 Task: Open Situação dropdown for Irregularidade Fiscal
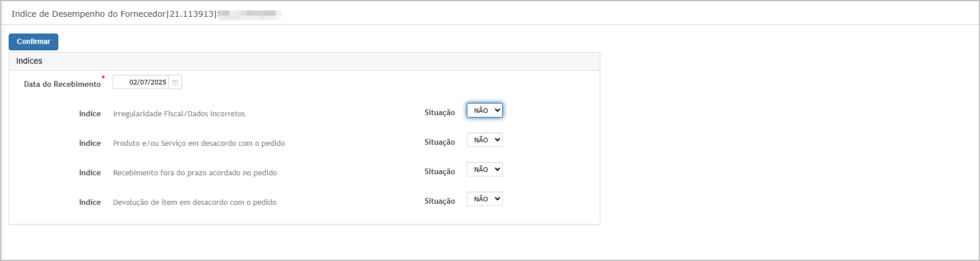pyautogui.click(x=485, y=111)
